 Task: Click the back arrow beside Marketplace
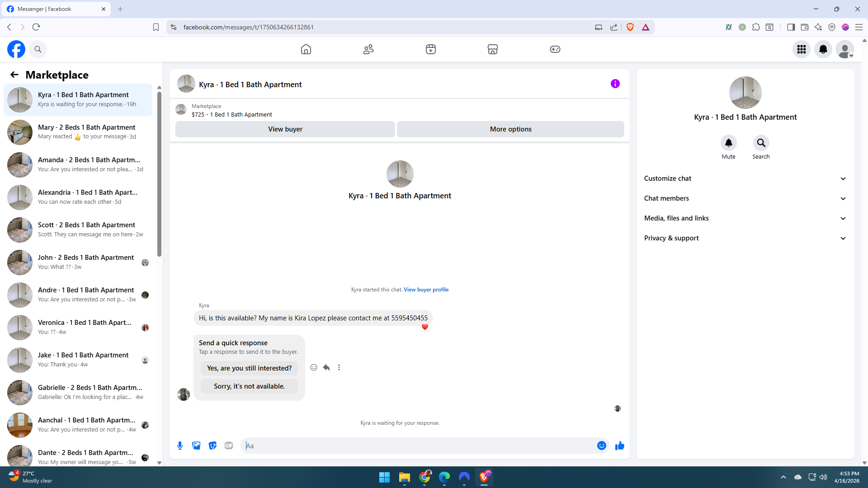tap(14, 75)
